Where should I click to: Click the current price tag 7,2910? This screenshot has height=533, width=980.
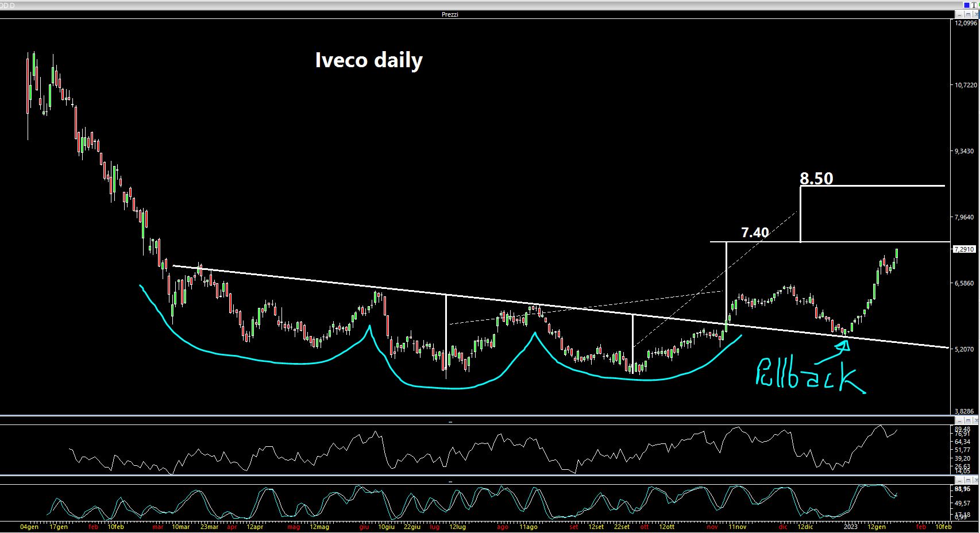[x=964, y=249]
